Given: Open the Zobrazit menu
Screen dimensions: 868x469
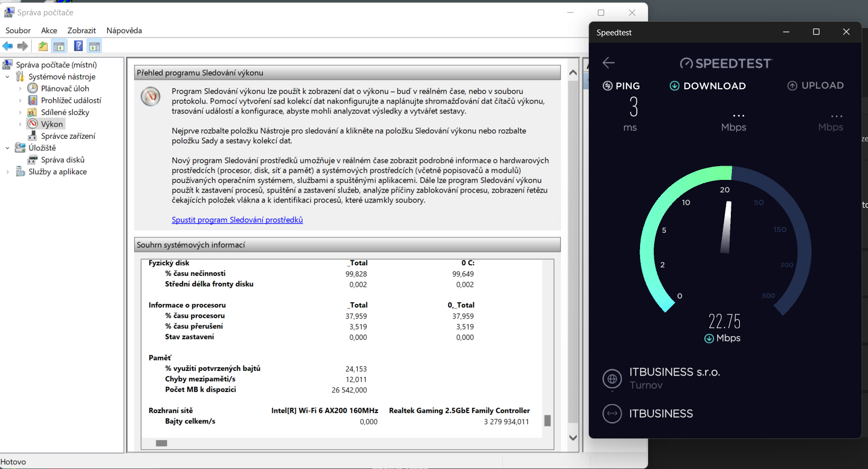Looking at the screenshot, I should [81, 31].
